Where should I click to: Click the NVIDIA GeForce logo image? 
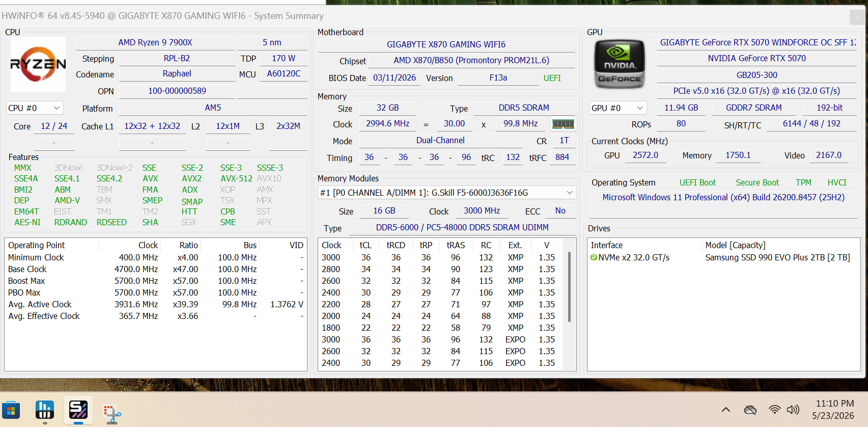(x=620, y=65)
